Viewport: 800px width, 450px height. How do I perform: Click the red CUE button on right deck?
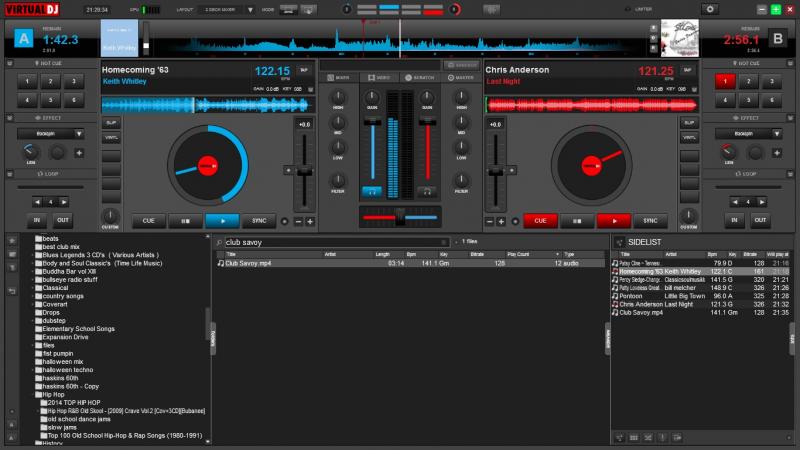[x=540, y=221]
